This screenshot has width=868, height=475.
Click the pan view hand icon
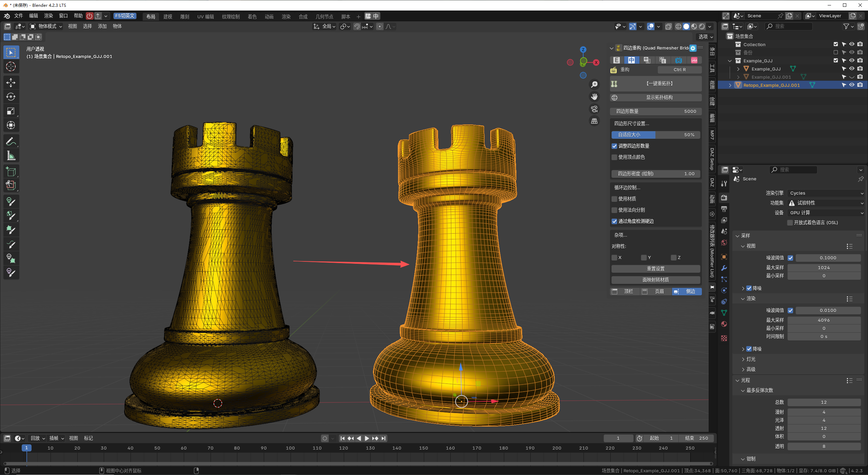click(594, 97)
